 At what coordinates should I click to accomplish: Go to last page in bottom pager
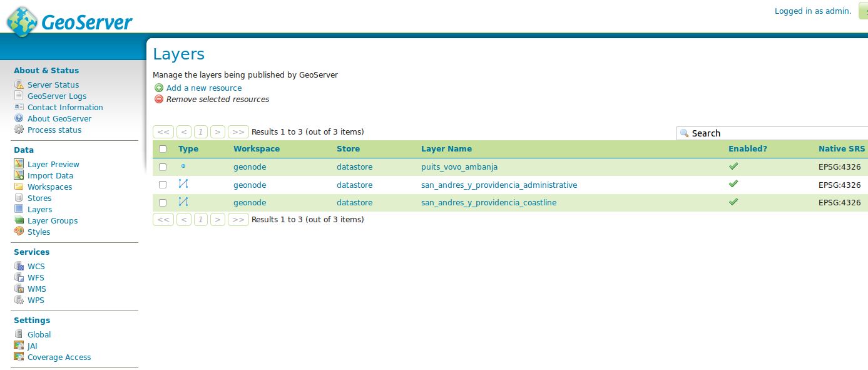(x=238, y=220)
